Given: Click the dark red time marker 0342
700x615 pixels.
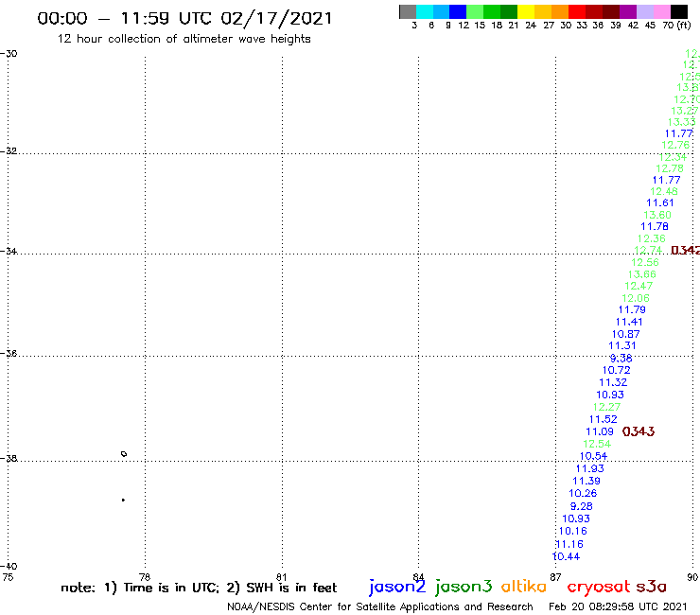Looking at the screenshot, I should 685,250.
